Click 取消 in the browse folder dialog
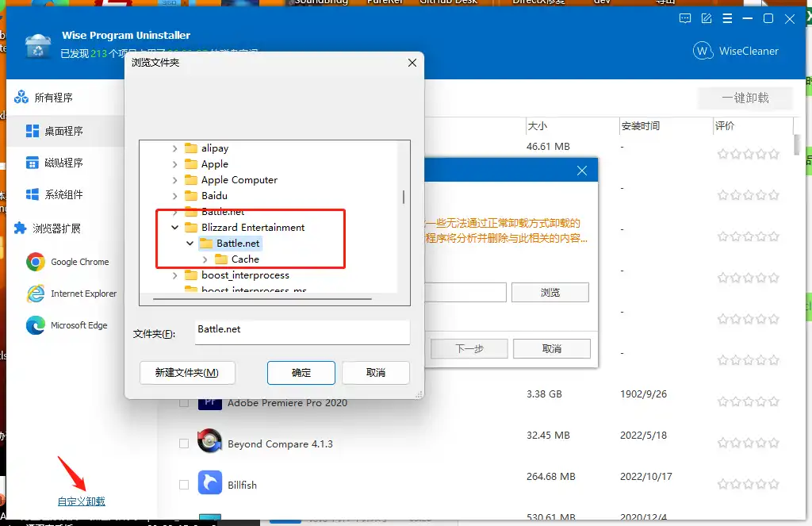Image resolution: width=812 pixels, height=526 pixels. (x=375, y=373)
